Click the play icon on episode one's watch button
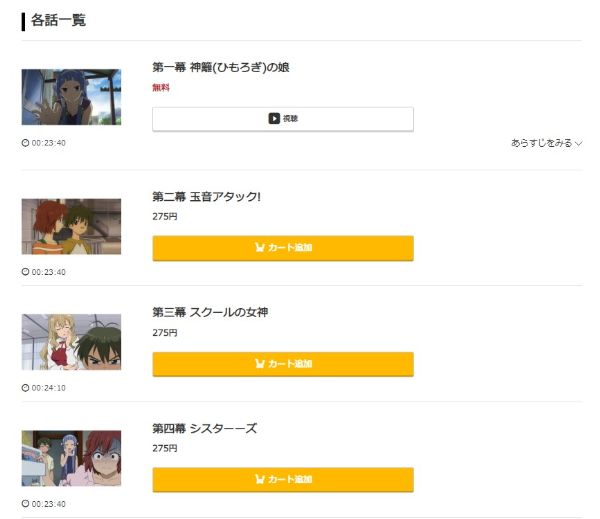 (273, 118)
